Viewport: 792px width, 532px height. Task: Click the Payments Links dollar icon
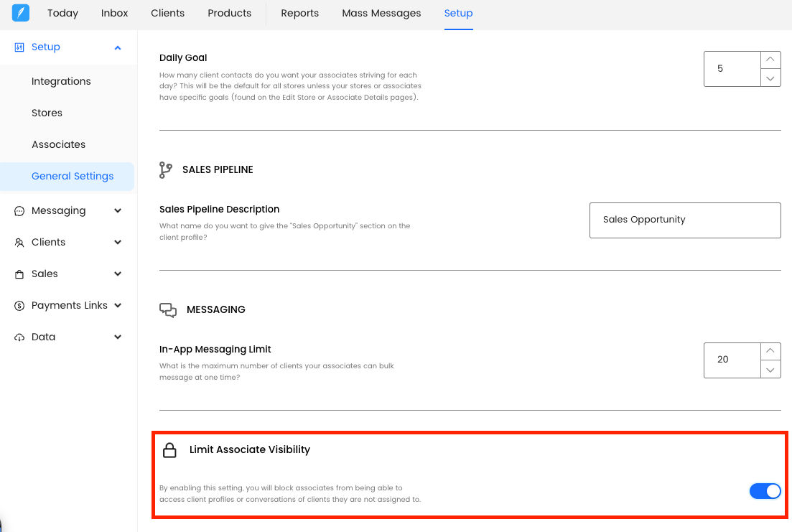19,306
